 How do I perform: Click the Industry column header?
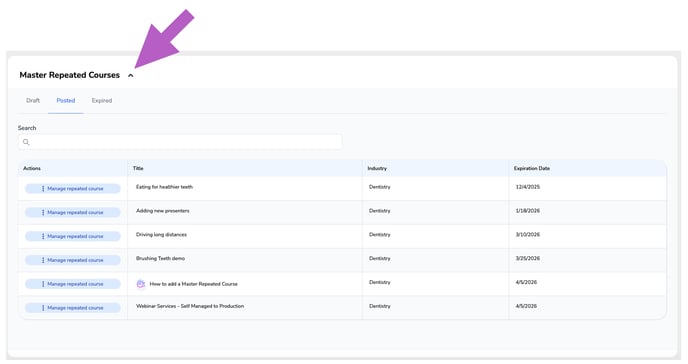point(377,168)
